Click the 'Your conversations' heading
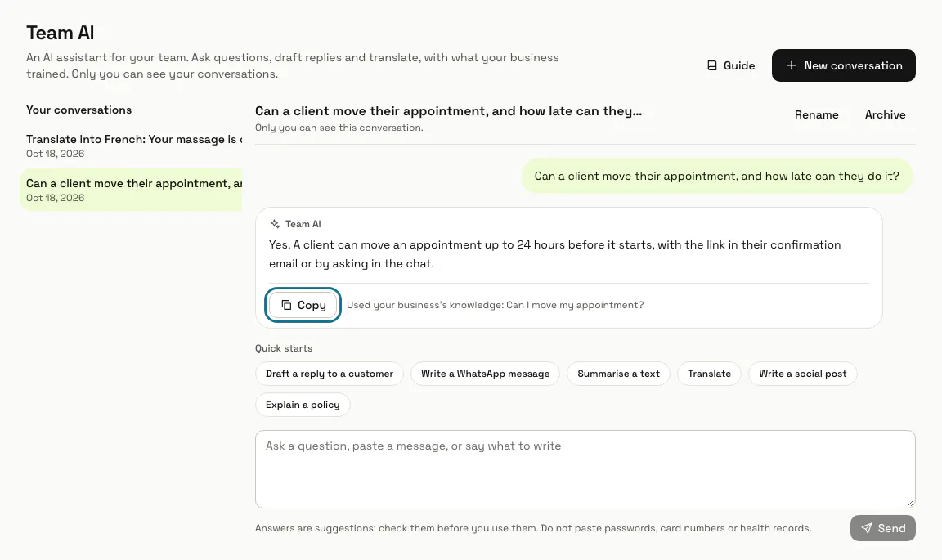Viewport: 942px width, 560px height. coord(78,110)
